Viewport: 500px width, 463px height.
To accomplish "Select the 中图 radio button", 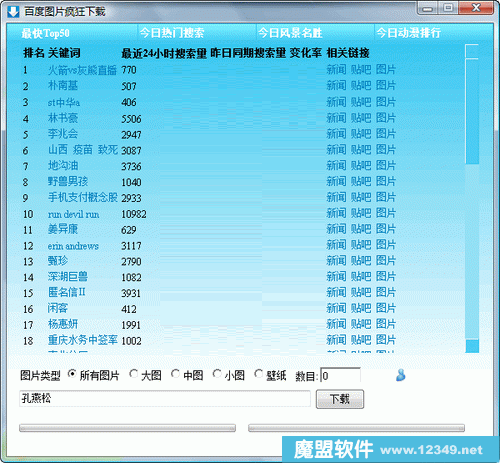I will pyautogui.click(x=175, y=374).
